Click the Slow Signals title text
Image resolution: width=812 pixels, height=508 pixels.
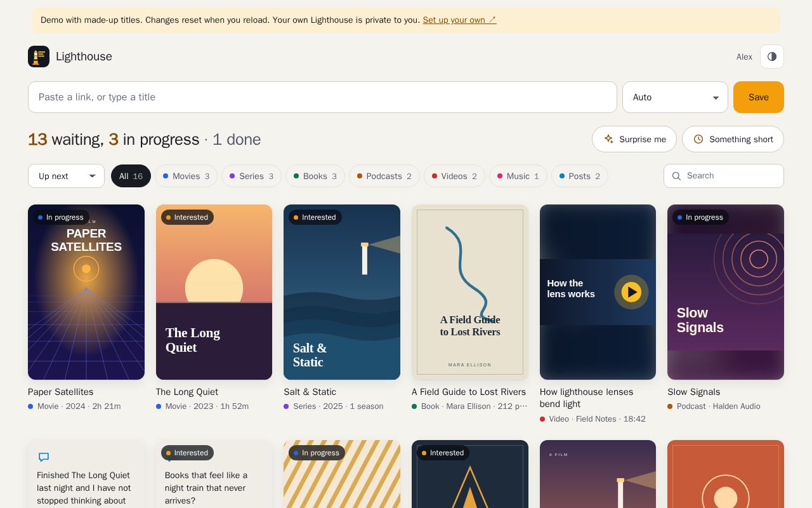(x=694, y=392)
